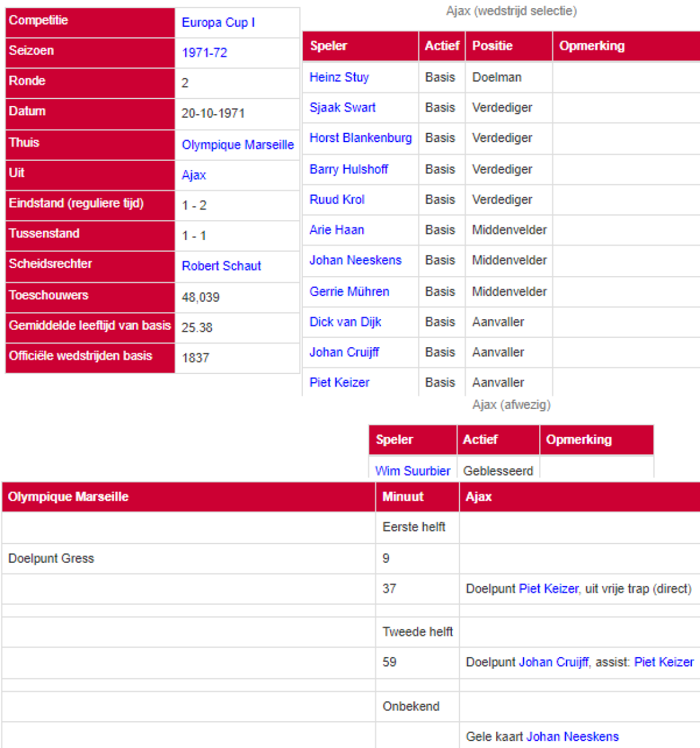Screen dimensions: 700x748
Task: Open Barry Hulshoff player page
Action: 348,169
